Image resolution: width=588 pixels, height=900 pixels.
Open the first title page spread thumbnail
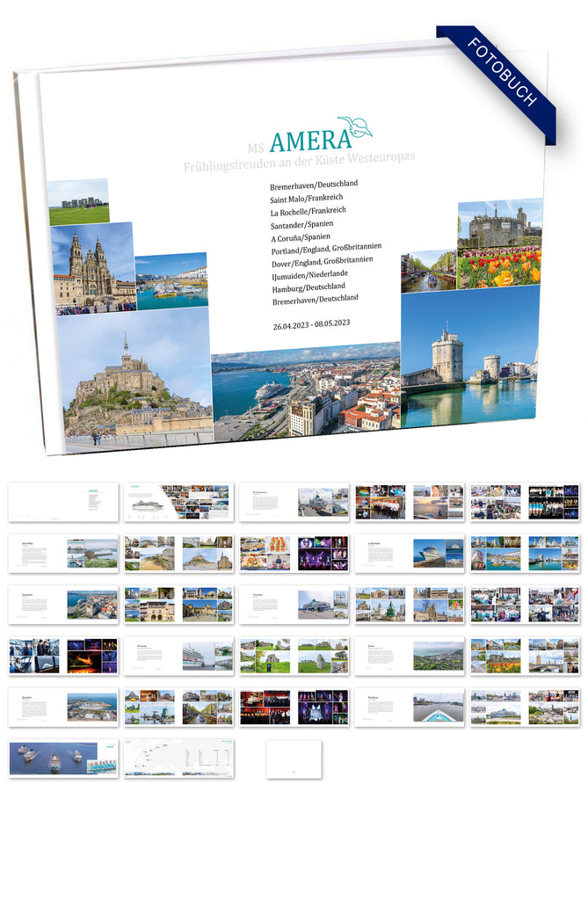63,502
